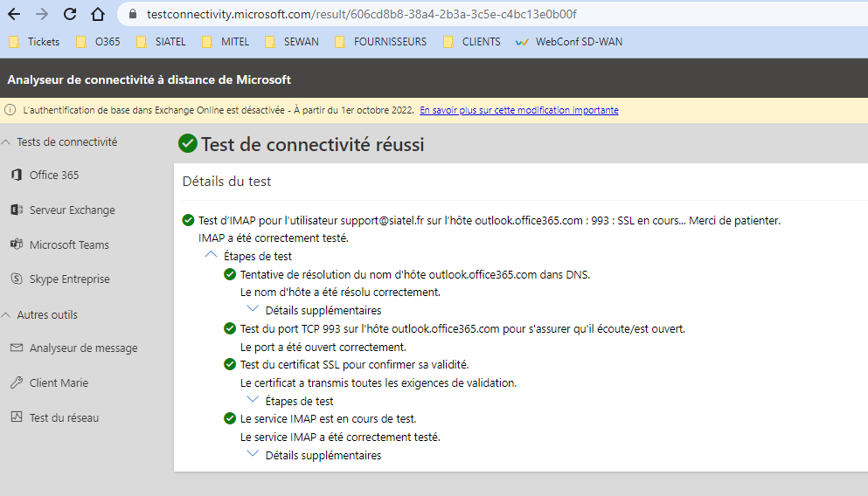Select the Skype Entreprise sidebar label

(x=70, y=279)
